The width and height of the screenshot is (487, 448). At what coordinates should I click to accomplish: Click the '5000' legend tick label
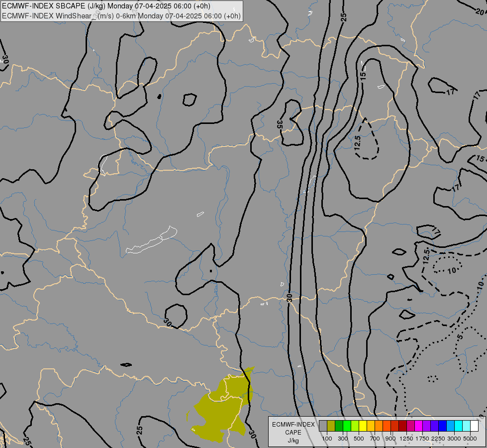pyautogui.click(x=470, y=439)
